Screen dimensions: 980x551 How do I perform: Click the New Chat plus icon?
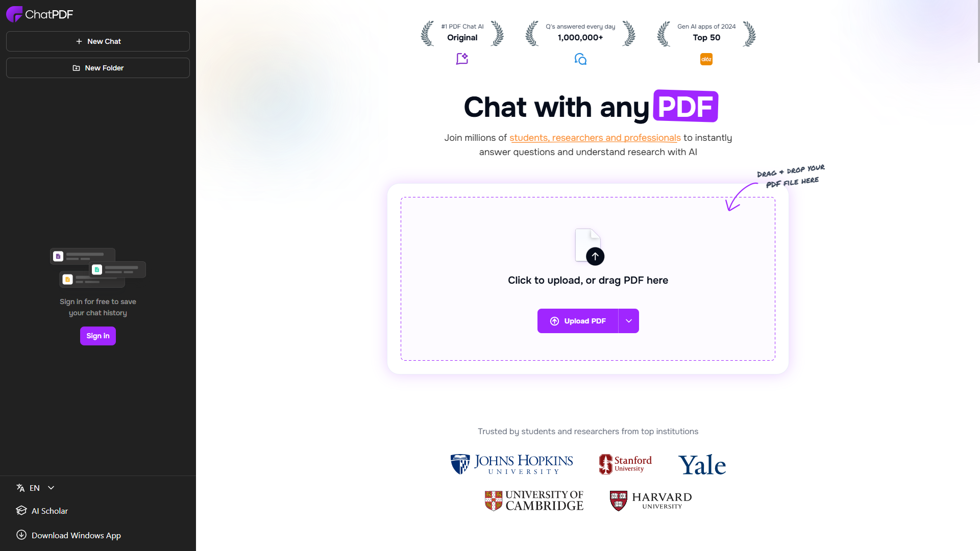[79, 41]
